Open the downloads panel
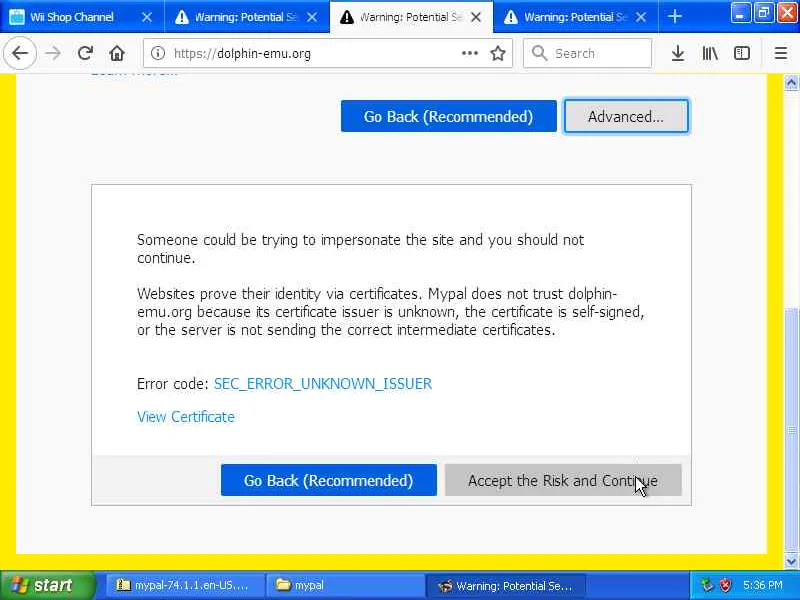Screen dimensions: 800x600 point(678,53)
